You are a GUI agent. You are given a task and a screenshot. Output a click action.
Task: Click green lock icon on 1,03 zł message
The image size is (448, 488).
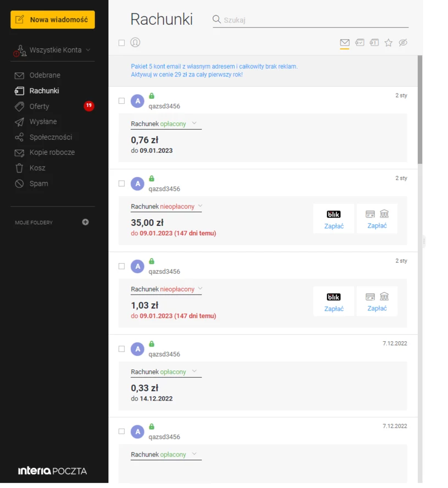(x=152, y=261)
